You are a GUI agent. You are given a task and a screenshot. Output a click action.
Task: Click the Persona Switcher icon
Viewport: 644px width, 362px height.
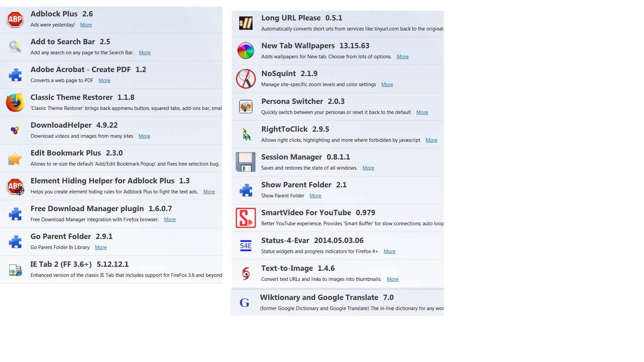click(x=246, y=107)
